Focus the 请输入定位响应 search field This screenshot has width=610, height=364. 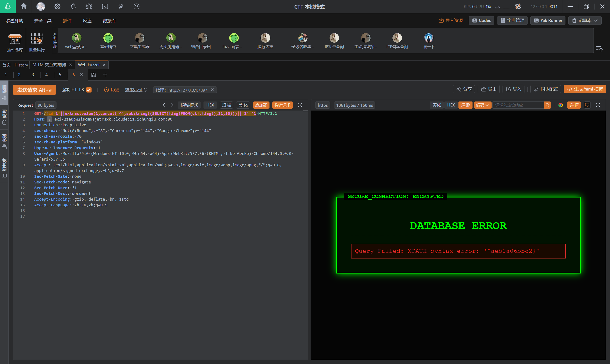pyautogui.click(x=518, y=105)
